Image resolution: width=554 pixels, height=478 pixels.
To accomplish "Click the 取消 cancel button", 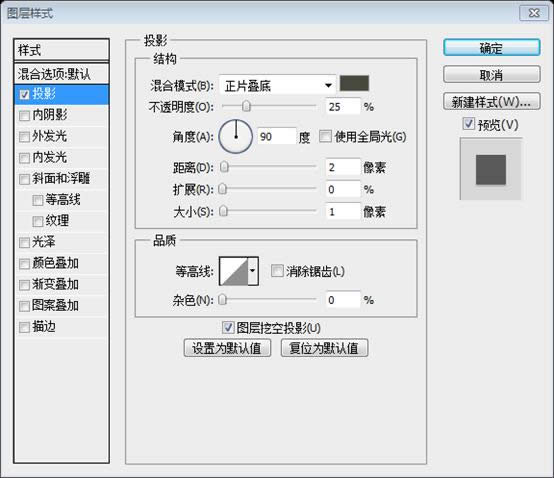I will coord(491,75).
